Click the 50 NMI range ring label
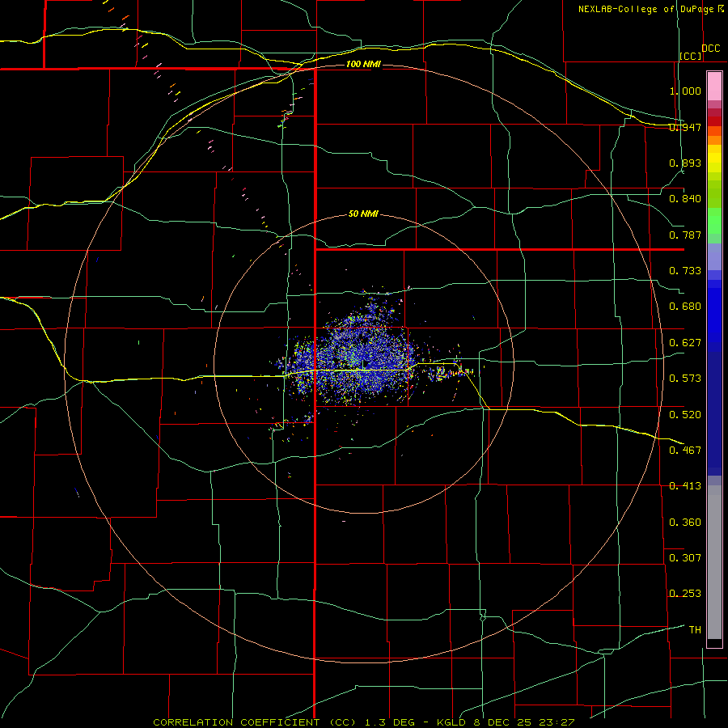728x728 pixels. (x=363, y=214)
